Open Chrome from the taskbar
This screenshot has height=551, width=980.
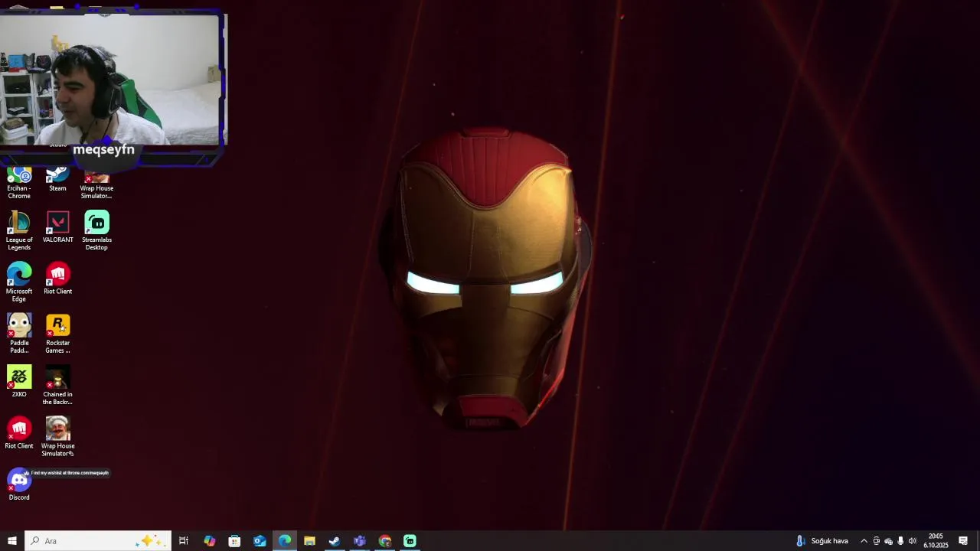pyautogui.click(x=385, y=541)
